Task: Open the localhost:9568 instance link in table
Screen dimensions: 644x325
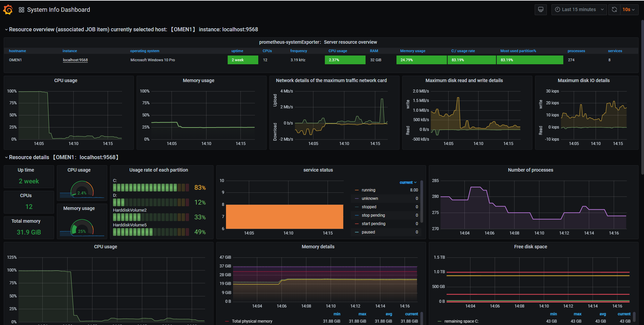Action: coord(75,60)
